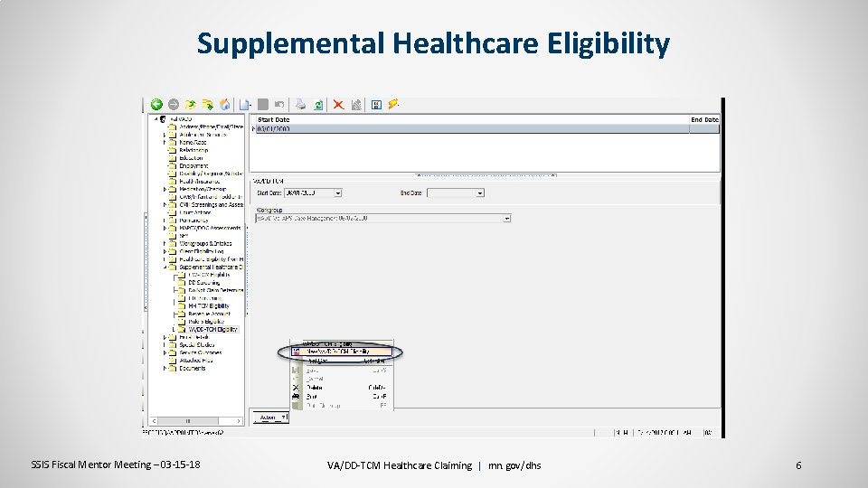Viewport: 868px width, 488px height.
Task: Collapse the root node of the tree
Action: click(156, 119)
